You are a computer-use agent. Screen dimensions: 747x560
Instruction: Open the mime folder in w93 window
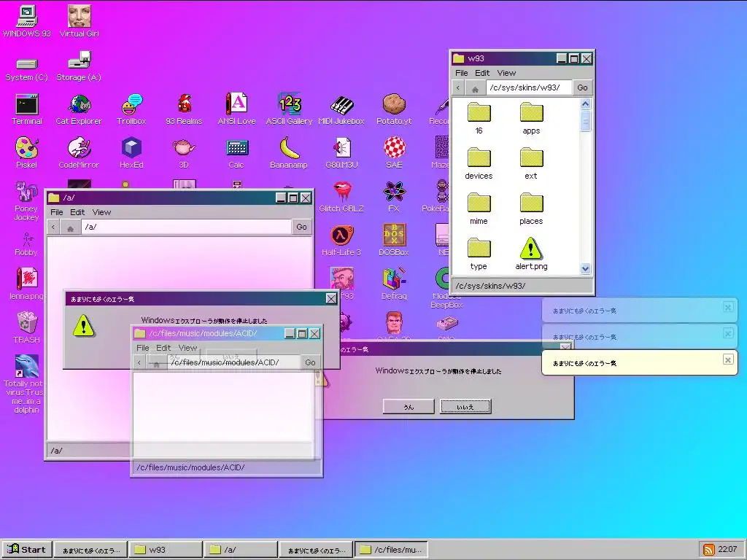click(x=479, y=209)
